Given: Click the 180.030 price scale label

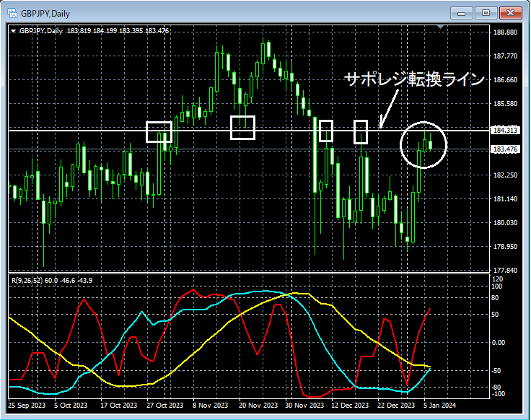Looking at the screenshot, I should pyautogui.click(x=505, y=222).
